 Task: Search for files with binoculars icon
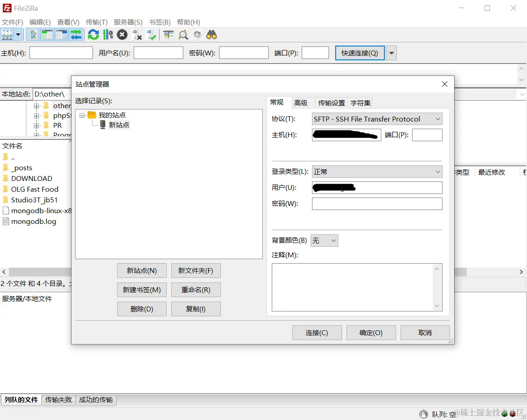211,34
